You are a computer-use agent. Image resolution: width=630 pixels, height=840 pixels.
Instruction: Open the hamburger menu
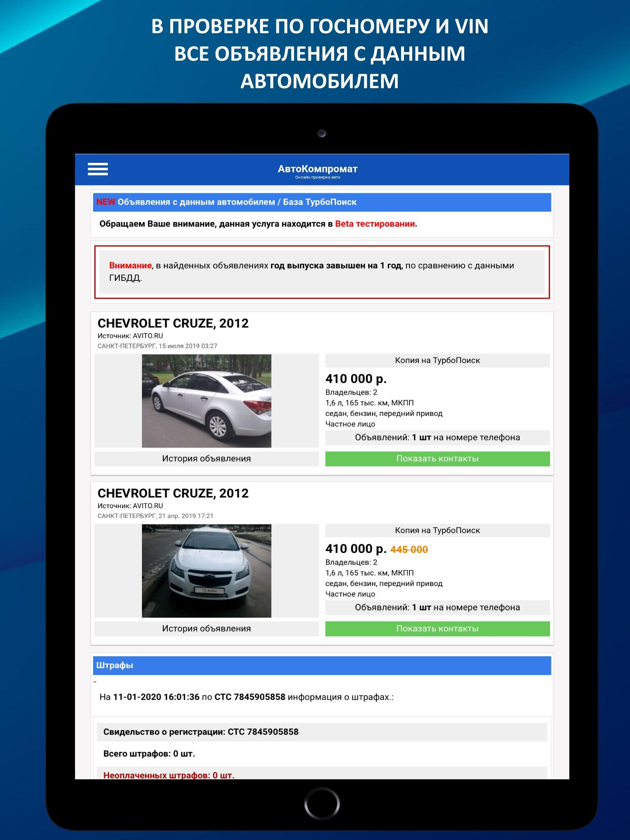click(x=98, y=169)
